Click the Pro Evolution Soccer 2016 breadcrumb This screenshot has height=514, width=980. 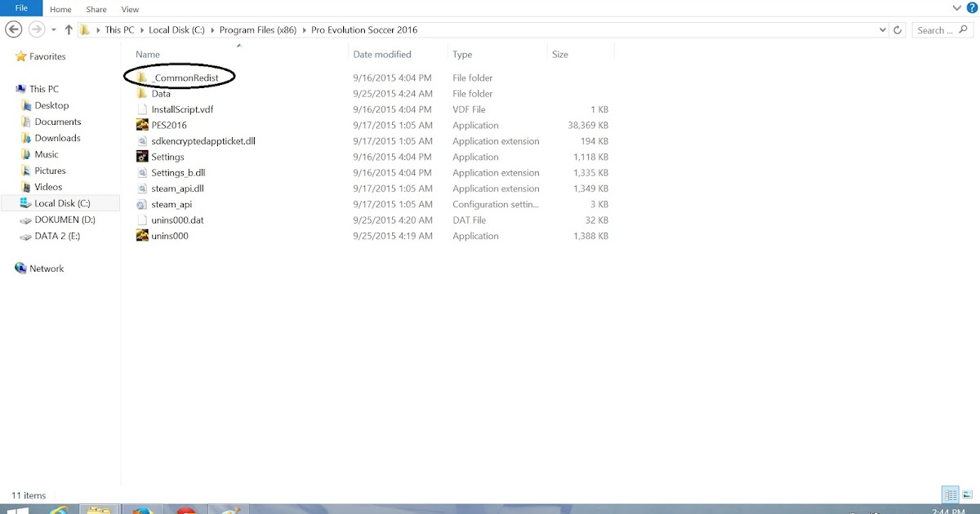[x=364, y=30]
